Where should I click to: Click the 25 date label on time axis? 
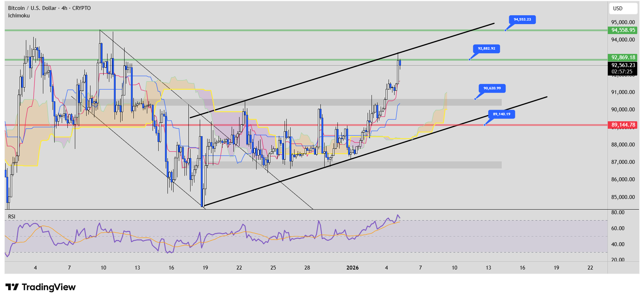273,268
